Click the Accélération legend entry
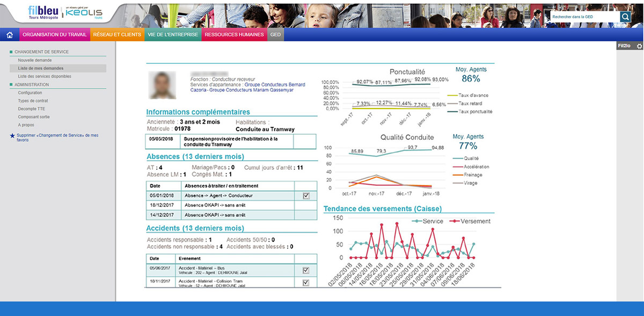This screenshot has width=644, height=316. click(471, 167)
